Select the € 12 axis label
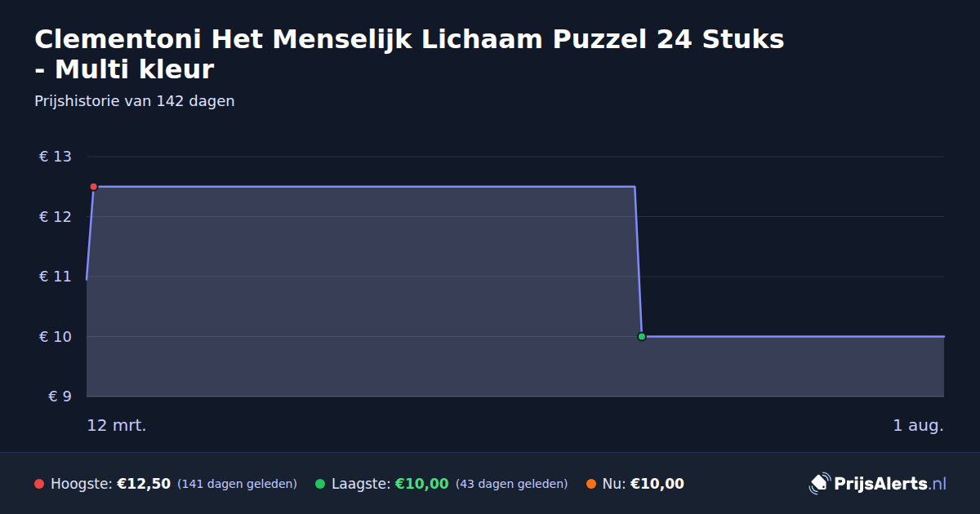980x514 pixels. [x=56, y=216]
